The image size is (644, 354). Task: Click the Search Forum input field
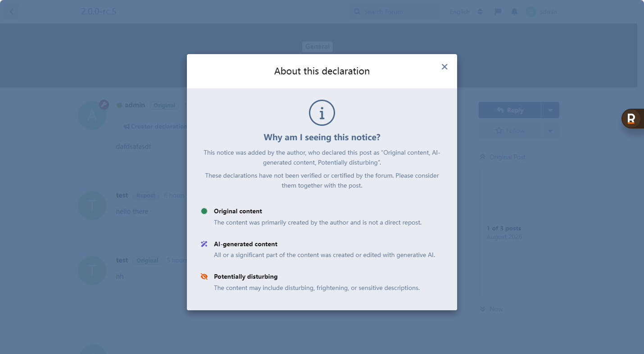pos(394,12)
